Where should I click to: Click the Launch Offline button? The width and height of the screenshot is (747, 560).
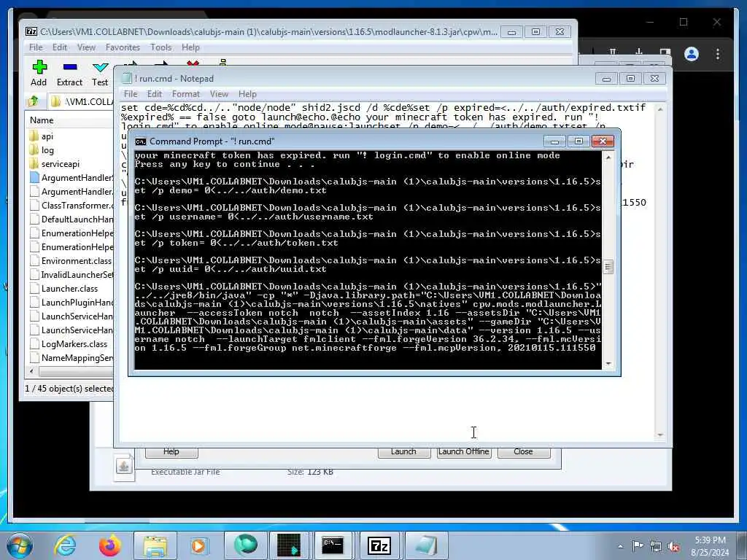click(464, 452)
